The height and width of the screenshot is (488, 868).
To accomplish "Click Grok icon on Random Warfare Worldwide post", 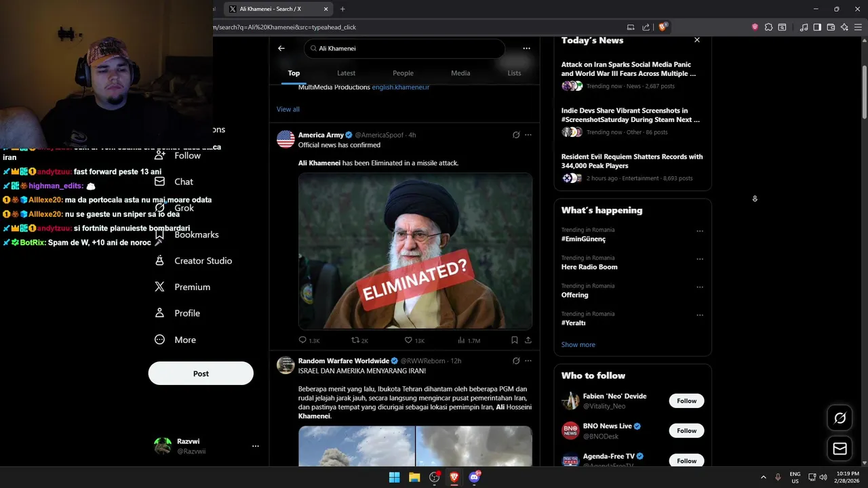I will pos(516,361).
